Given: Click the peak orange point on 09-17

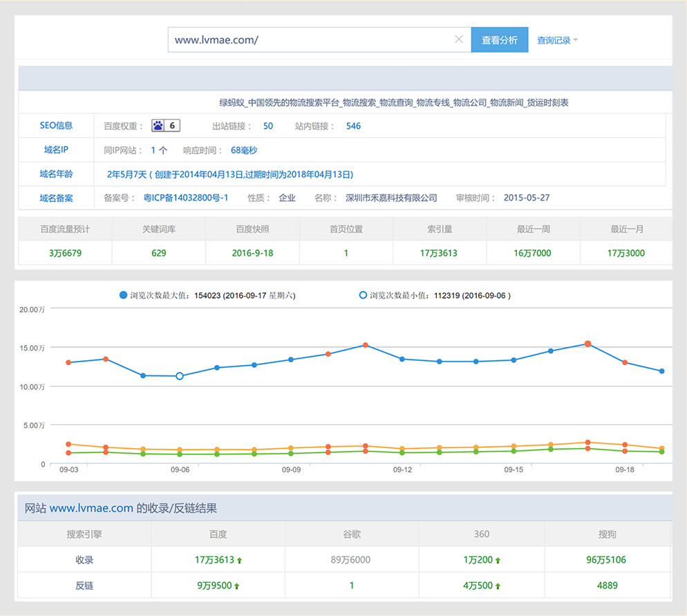Looking at the screenshot, I should point(587,344).
